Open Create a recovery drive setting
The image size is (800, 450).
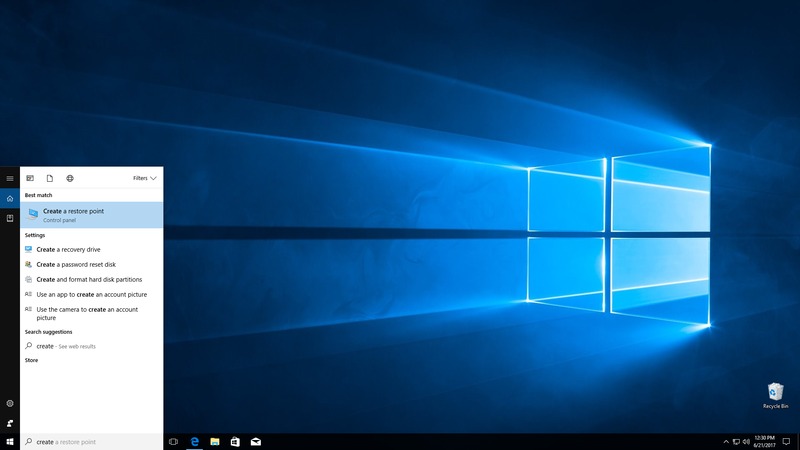[x=67, y=249]
